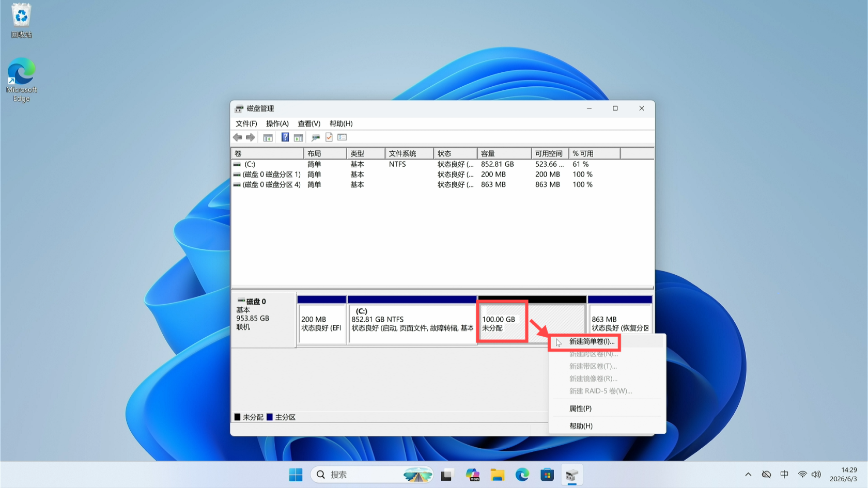Select the (C:) 852.81 GB NTFS partition block
Image resolution: width=868 pixels, height=488 pixels.
tap(412, 320)
